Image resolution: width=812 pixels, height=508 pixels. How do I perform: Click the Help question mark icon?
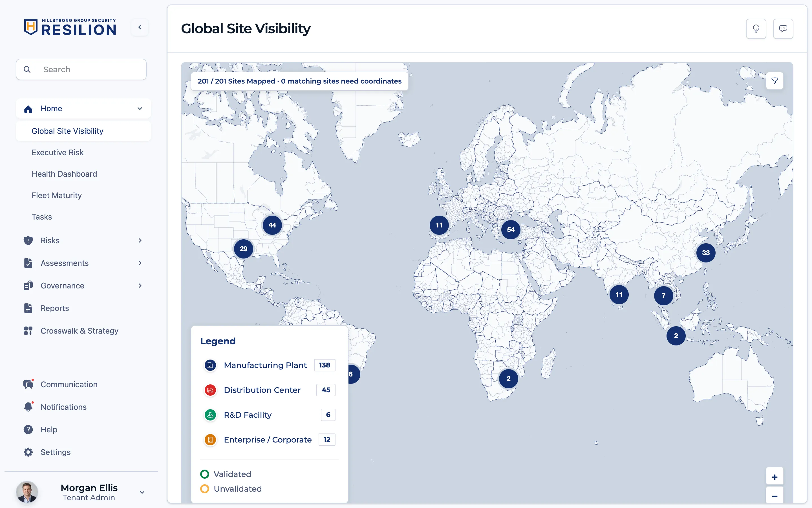pos(28,429)
